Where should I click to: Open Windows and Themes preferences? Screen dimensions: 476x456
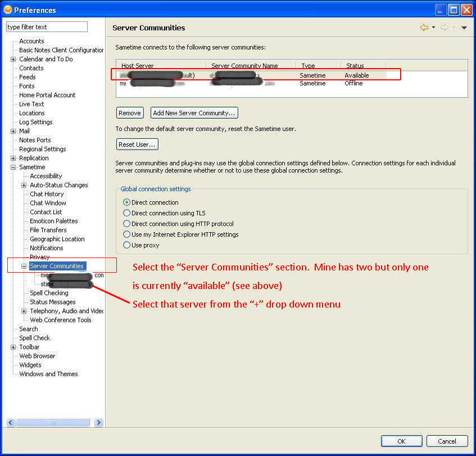click(x=48, y=374)
